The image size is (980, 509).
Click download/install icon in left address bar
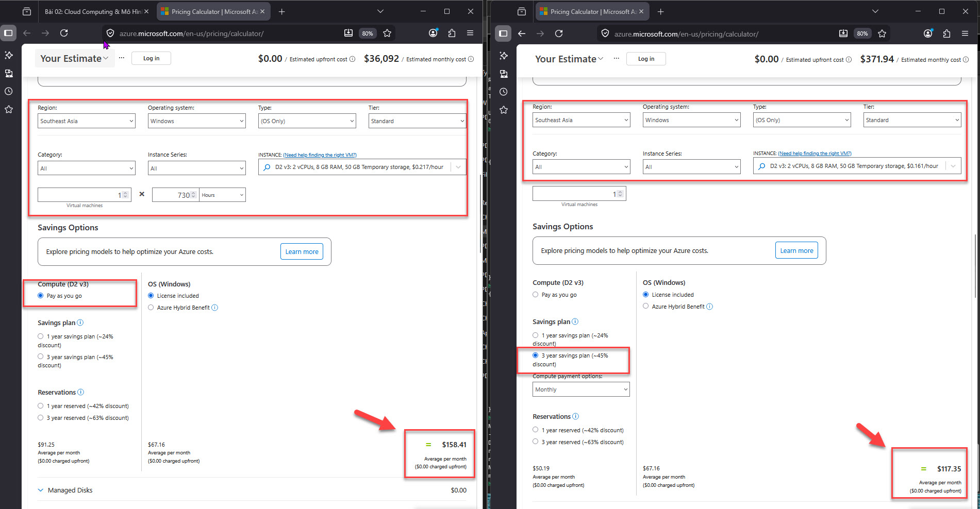tap(348, 33)
